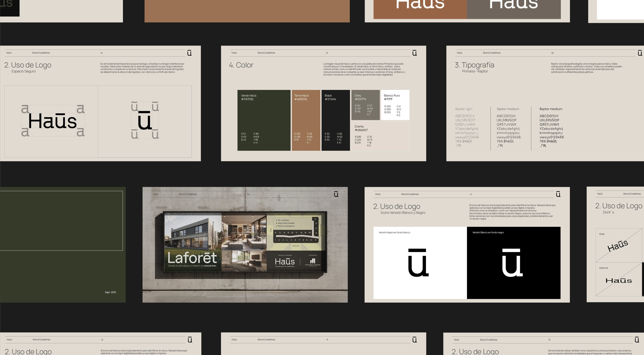Select 'Ícono Versión Blanco y Negro' subtitle

[x=403, y=212]
